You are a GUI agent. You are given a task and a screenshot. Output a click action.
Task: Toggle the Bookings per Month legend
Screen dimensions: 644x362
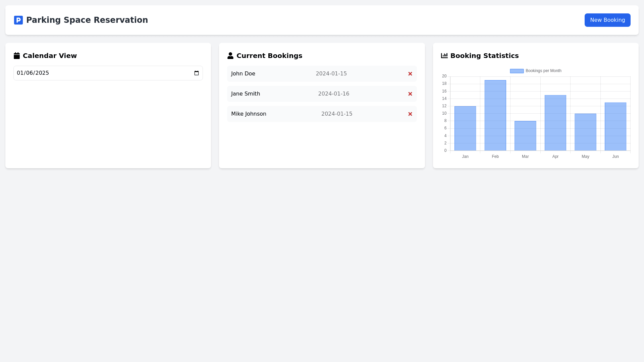coord(535,71)
